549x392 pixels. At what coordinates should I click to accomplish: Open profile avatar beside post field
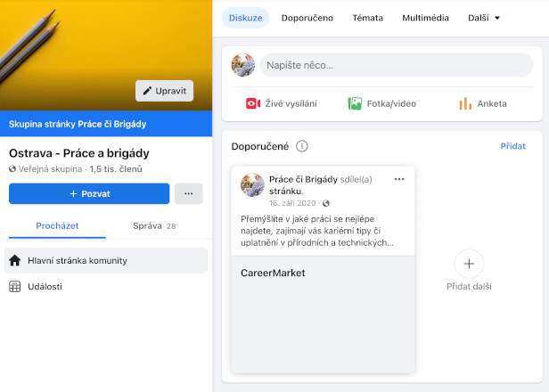click(x=243, y=65)
